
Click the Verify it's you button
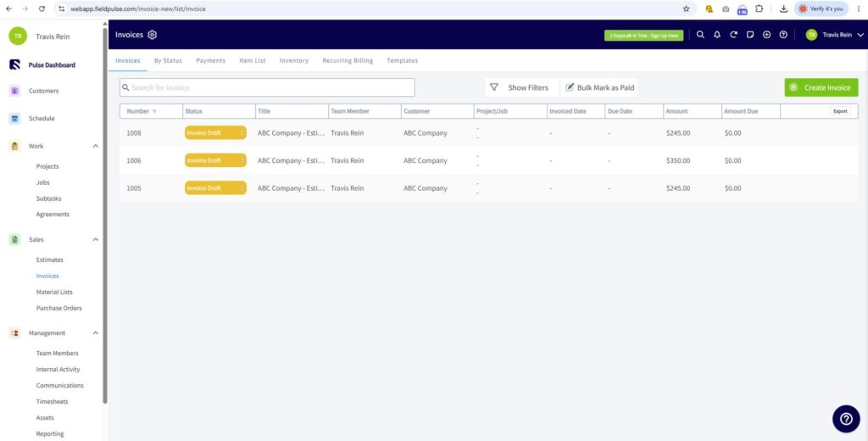tap(821, 8)
